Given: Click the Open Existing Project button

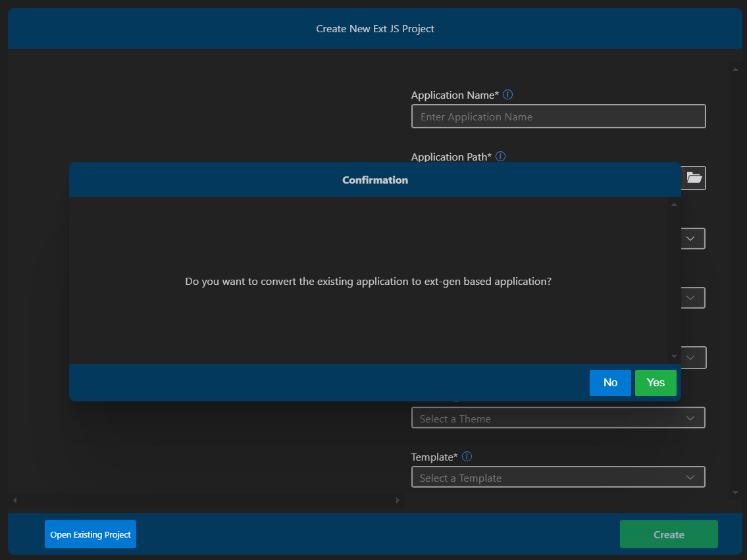Looking at the screenshot, I should (x=90, y=534).
